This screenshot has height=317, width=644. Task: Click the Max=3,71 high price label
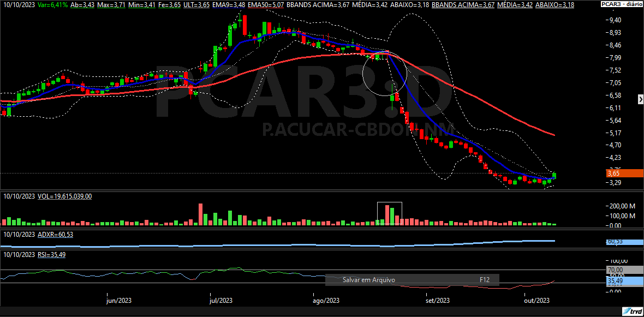(113, 4)
